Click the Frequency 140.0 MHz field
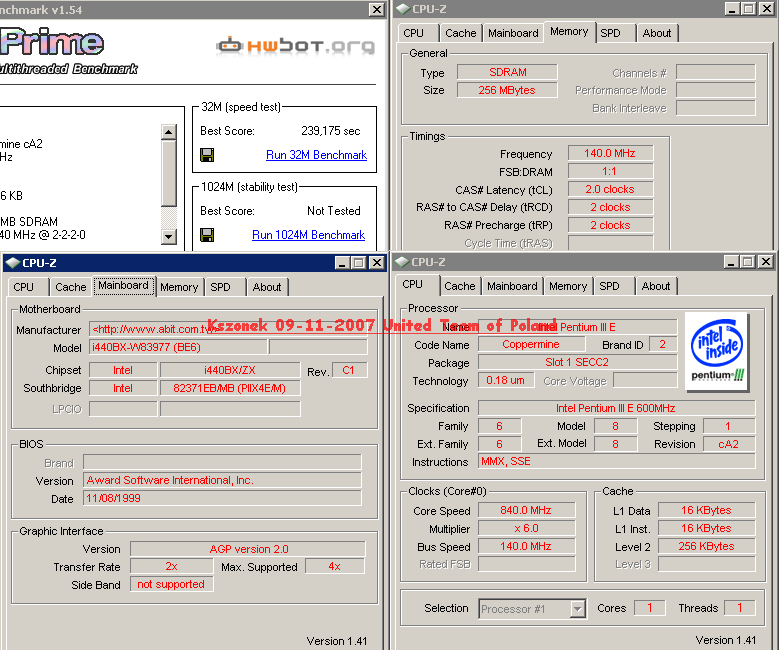779x650 pixels. click(610, 153)
